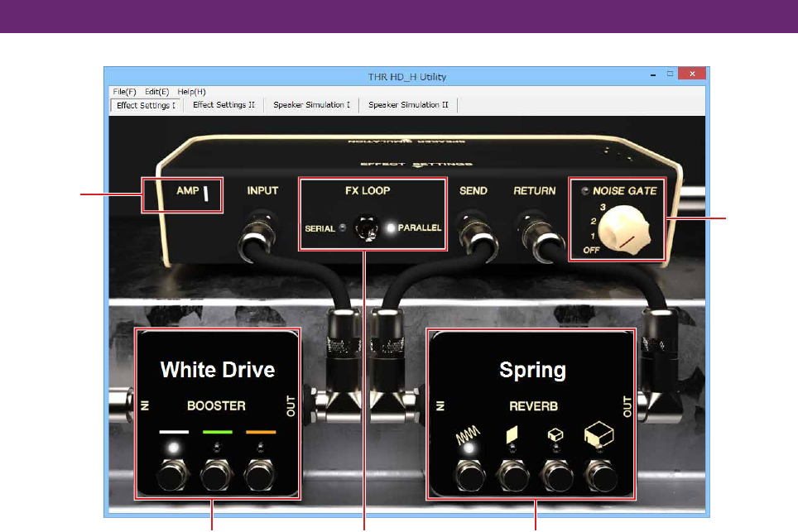Select the spring reverb coil icon
Image resolution: width=798 pixels, height=532 pixels.
[x=468, y=434]
